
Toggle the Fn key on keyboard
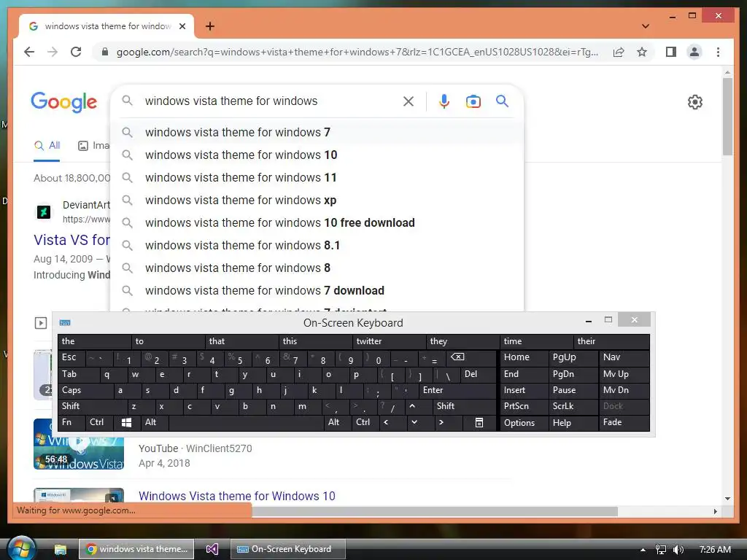pyautogui.click(x=71, y=422)
